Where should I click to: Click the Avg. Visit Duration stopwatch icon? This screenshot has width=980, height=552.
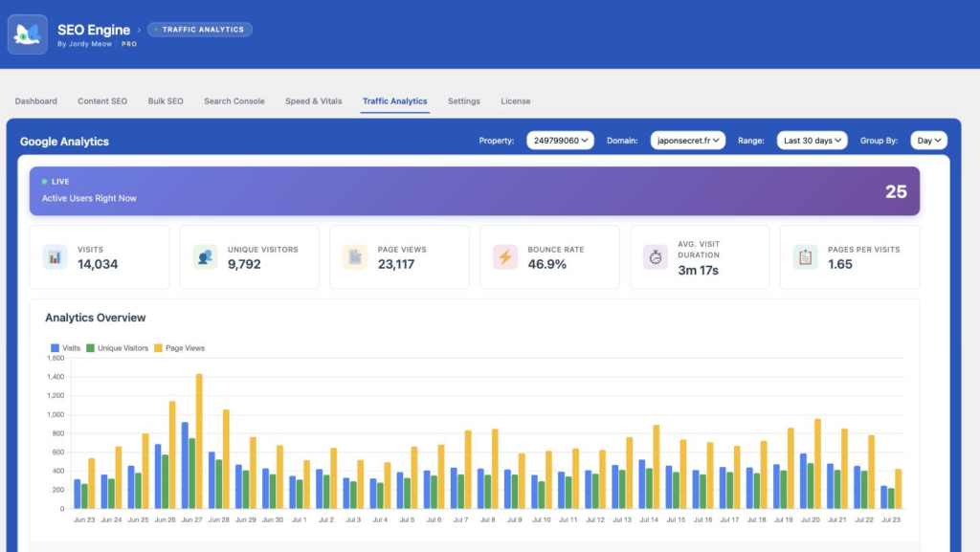click(655, 256)
